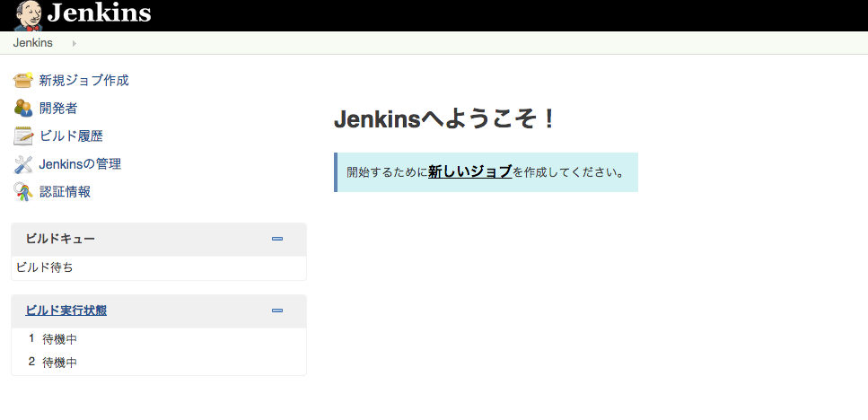
Task: Open the 開発者 link
Action: (x=58, y=109)
